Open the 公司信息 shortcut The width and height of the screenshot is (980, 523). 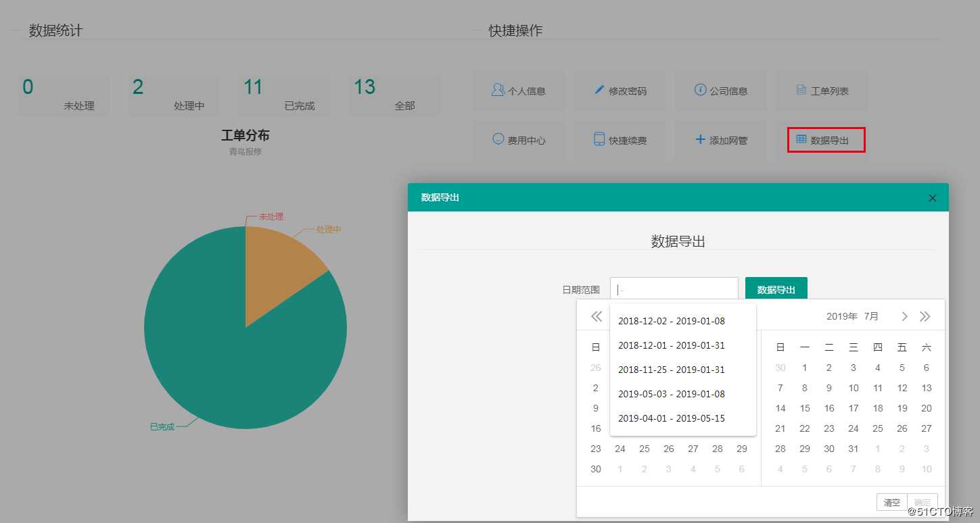click(720, 91)
